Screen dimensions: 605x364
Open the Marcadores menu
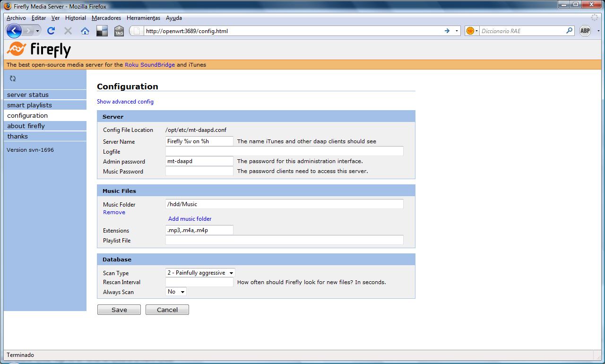(106, 18)
